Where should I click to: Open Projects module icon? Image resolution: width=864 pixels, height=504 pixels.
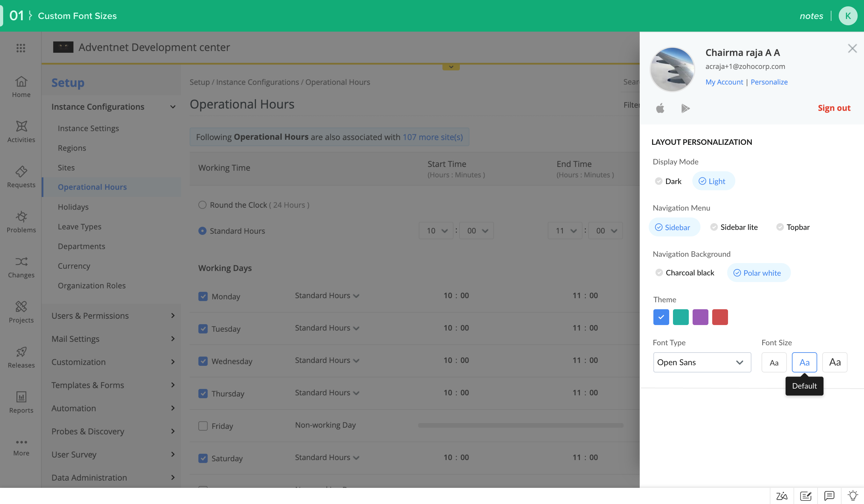21,312
